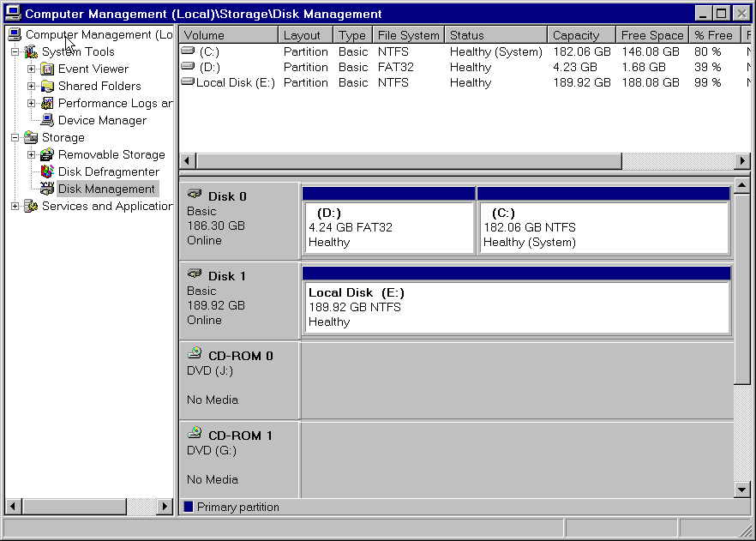Click the Device Manager icon
This screenshot has height=541, width=756.
coord(47,120)
